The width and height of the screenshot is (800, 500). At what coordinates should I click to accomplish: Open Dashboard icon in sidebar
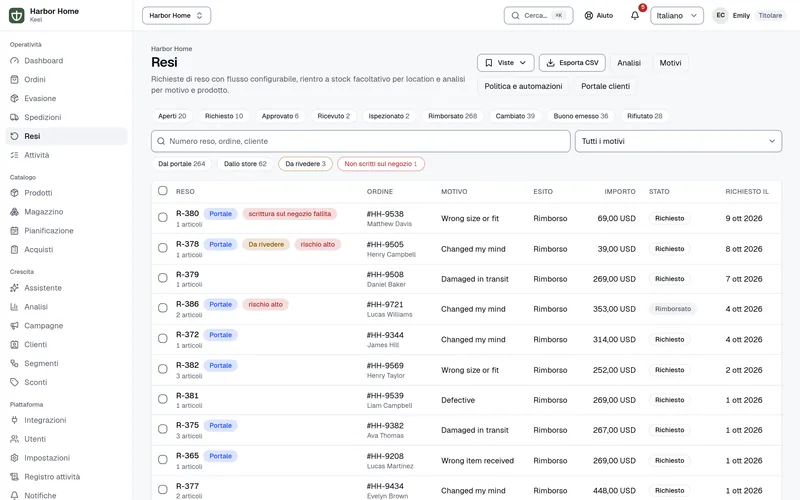click(x=14, y=61)
